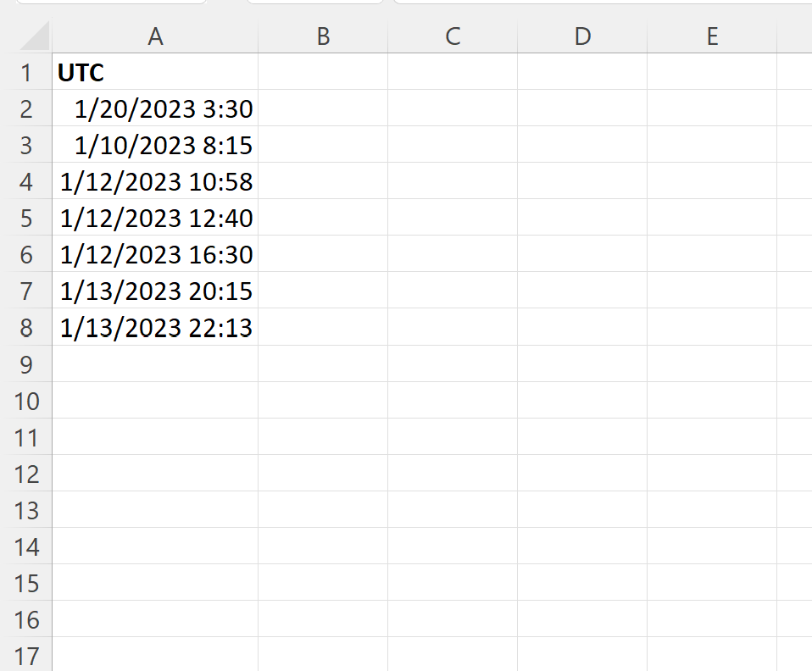Select column header D
This screenshot has width=812, height=671.
[x=582, y=36]
